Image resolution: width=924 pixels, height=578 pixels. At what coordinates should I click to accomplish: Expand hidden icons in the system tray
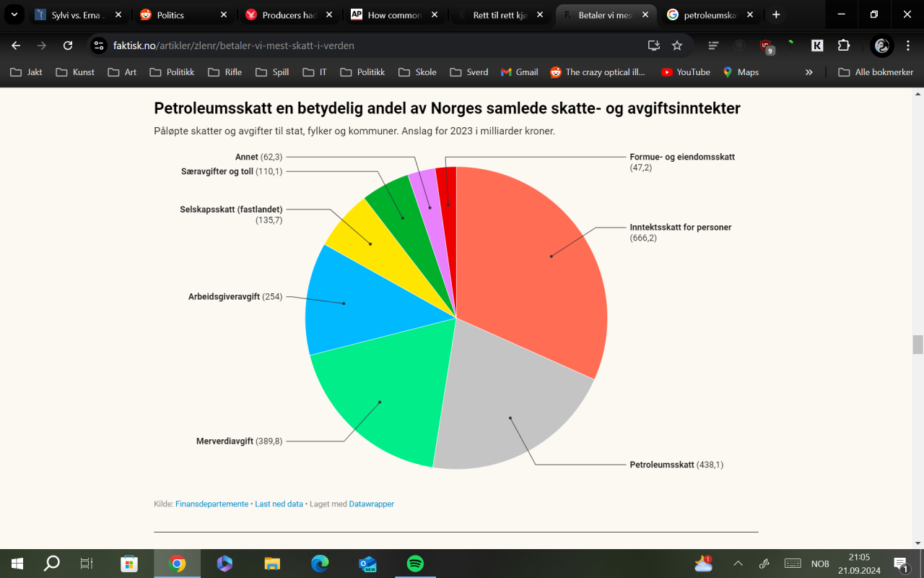738,564
